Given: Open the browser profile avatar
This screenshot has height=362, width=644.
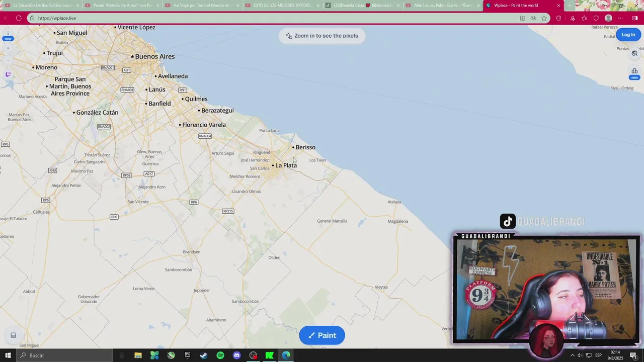Looking at the screenshot, I should pyautogui.click(x=608, y=18).
